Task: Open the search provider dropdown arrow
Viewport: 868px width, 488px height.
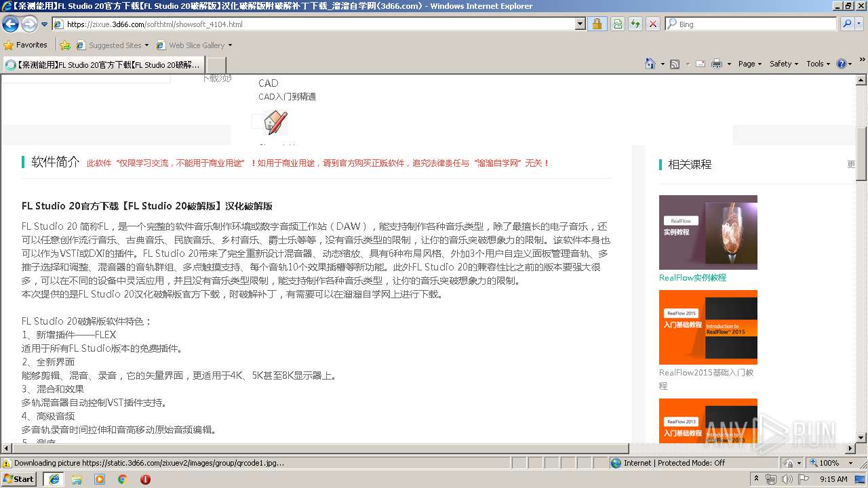Action: tap(860, 24)
